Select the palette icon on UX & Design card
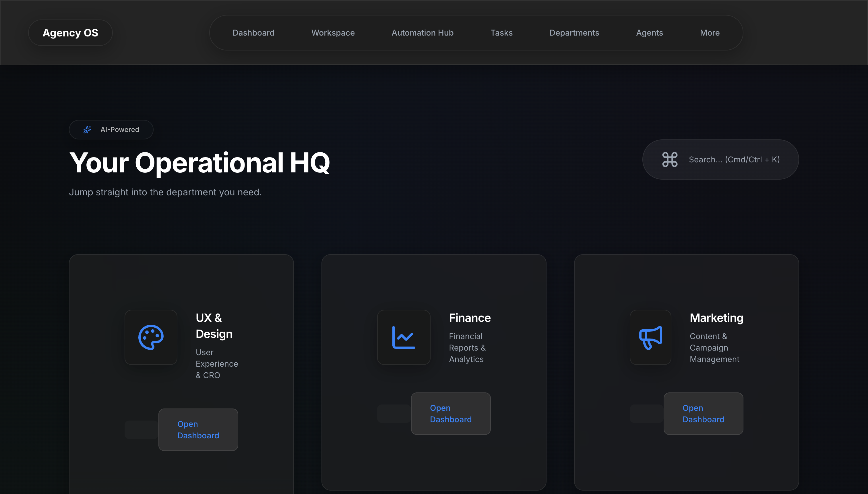This screenshot has height=494, width=868. click(x=151, y=337)
